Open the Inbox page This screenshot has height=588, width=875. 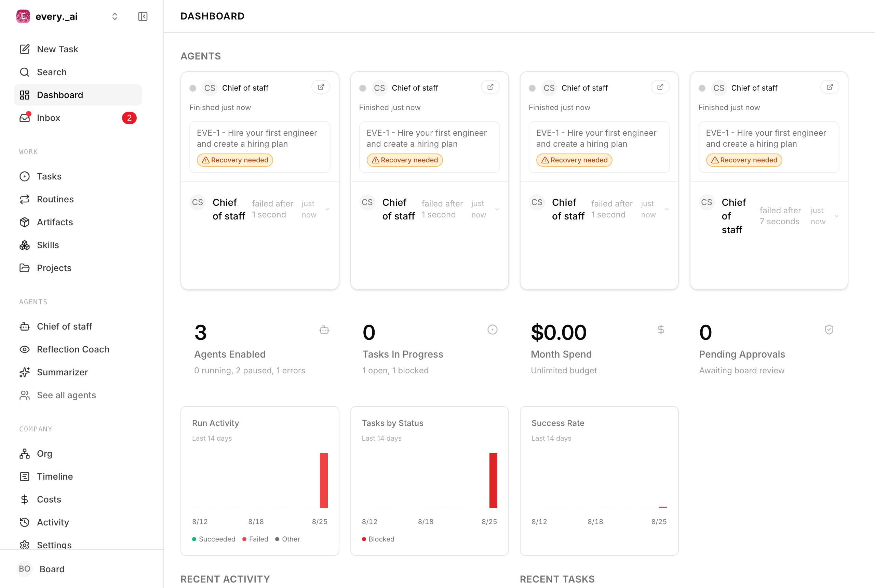pos(78,118)
